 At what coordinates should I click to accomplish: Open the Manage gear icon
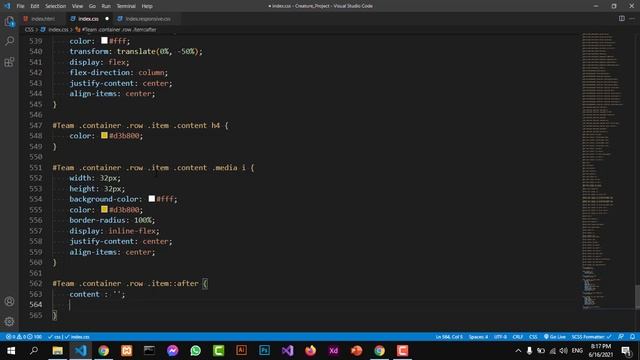[x=9, y=322]
